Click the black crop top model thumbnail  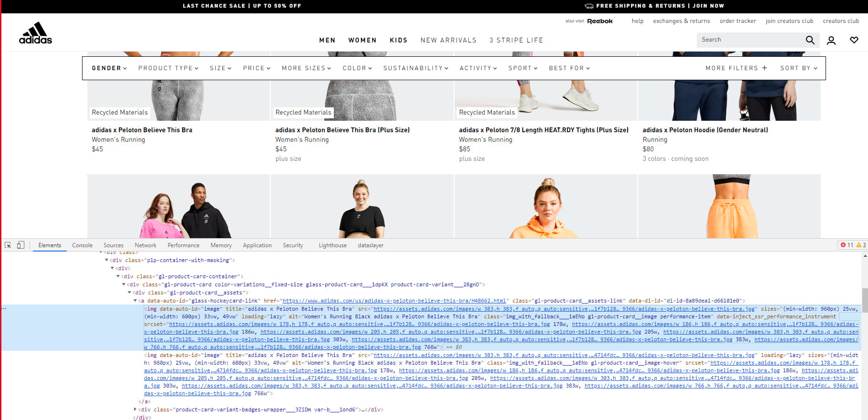click(x=362, y=206)
